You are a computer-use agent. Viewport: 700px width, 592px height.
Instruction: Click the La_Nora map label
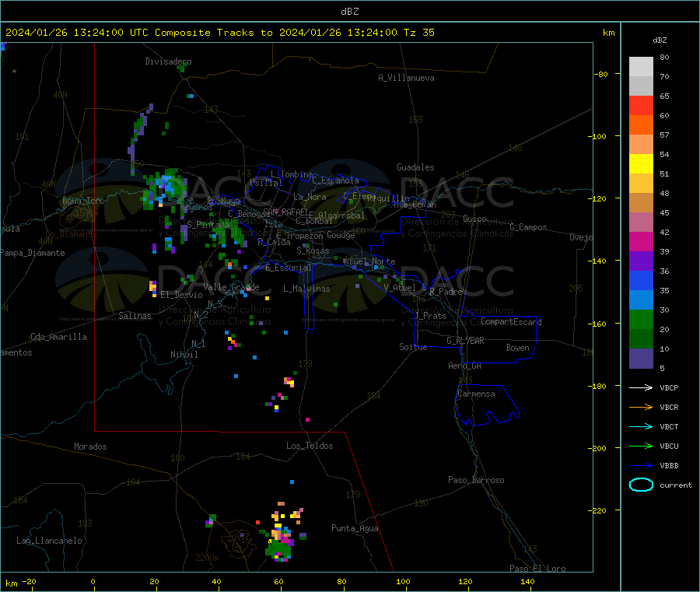point(310,197)
